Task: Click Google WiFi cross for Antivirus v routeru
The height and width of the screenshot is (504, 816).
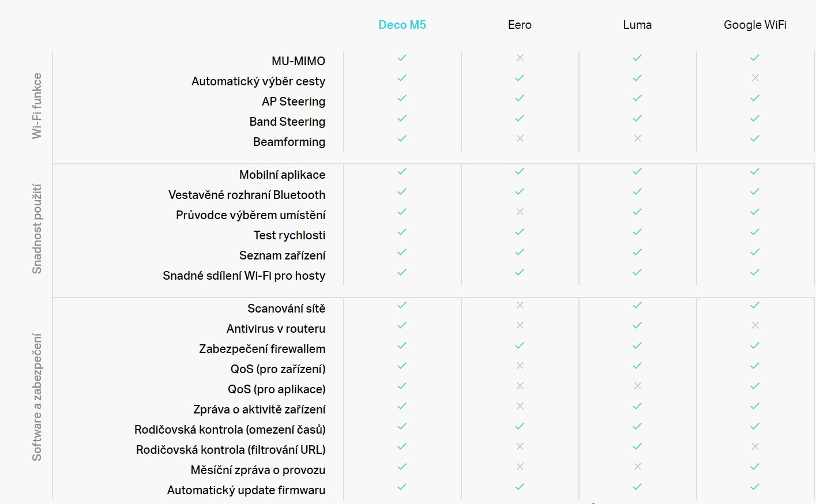Action: click(x=755, y=325)
